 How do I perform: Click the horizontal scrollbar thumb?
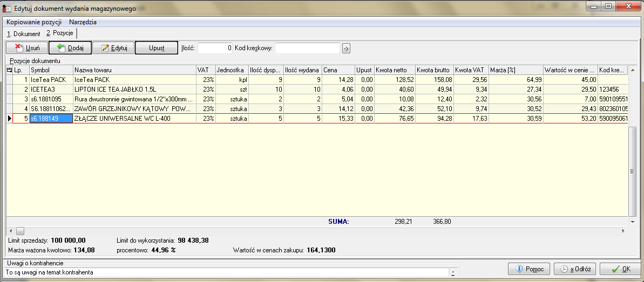(20, 231)
